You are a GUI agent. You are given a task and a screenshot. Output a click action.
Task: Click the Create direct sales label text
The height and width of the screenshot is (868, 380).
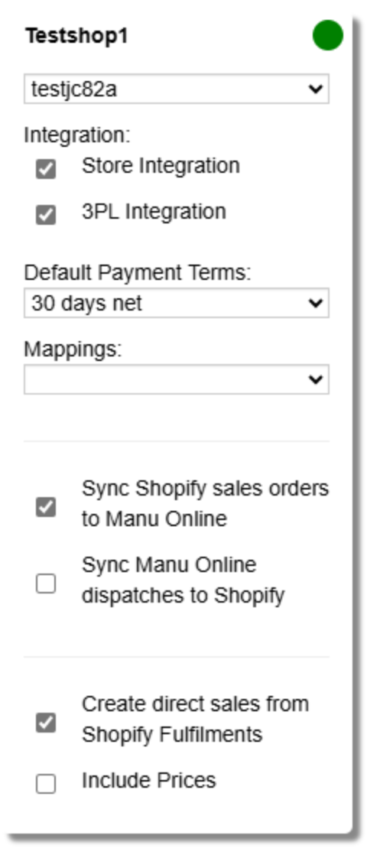coord(195,719)
